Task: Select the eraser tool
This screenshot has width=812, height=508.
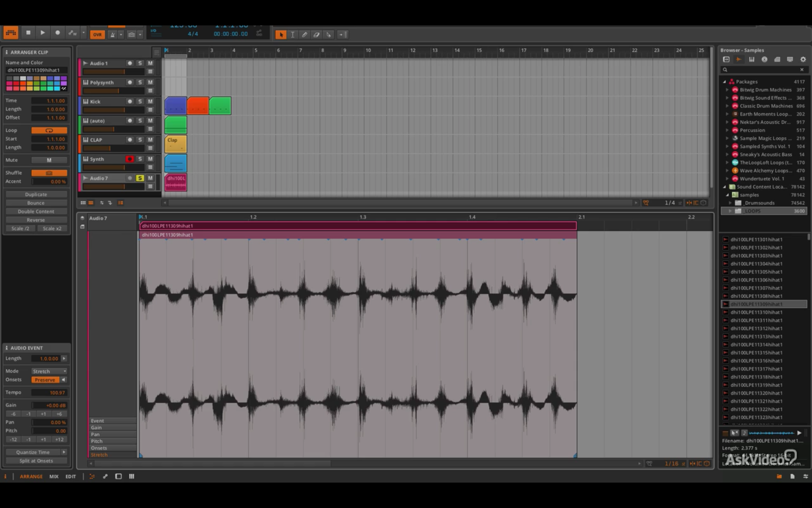Action: (317, 35)
